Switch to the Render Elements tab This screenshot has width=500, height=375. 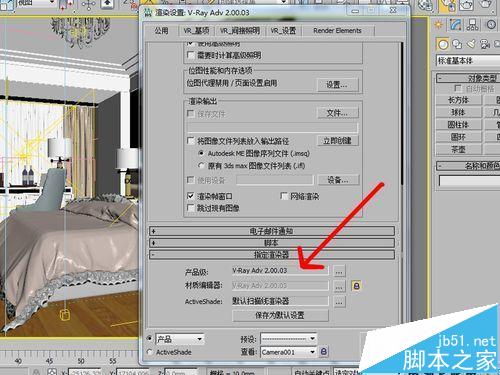[337, 31]
